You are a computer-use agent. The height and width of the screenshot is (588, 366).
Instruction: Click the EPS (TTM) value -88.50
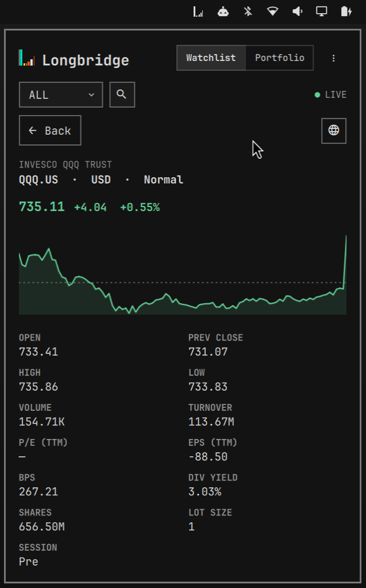tap(208, 456)
